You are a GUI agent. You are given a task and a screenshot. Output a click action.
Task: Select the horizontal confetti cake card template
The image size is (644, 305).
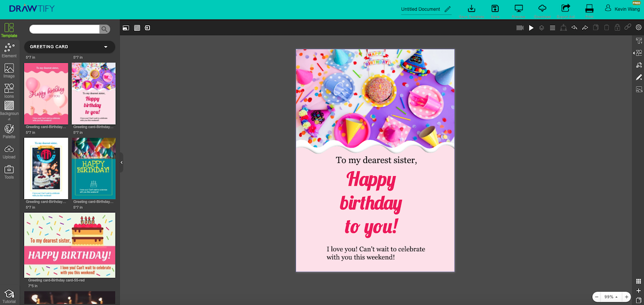tap(69, 245)
